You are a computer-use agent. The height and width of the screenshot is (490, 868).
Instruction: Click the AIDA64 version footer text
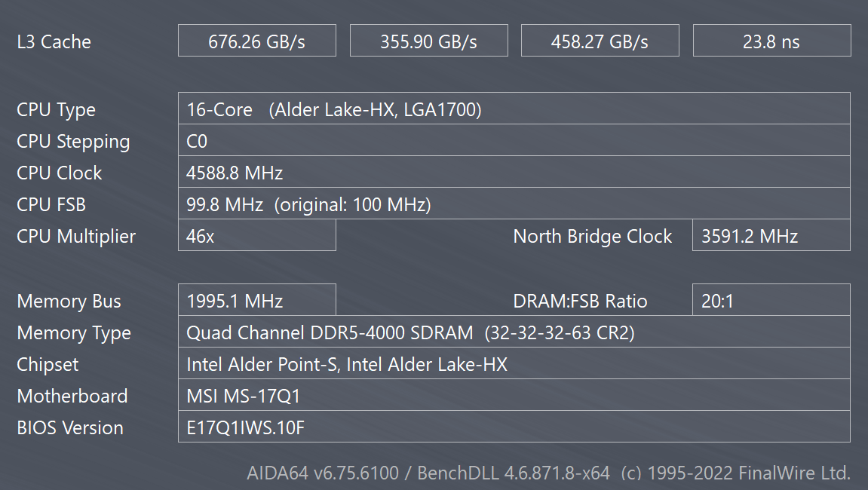[x=548, y=473]
